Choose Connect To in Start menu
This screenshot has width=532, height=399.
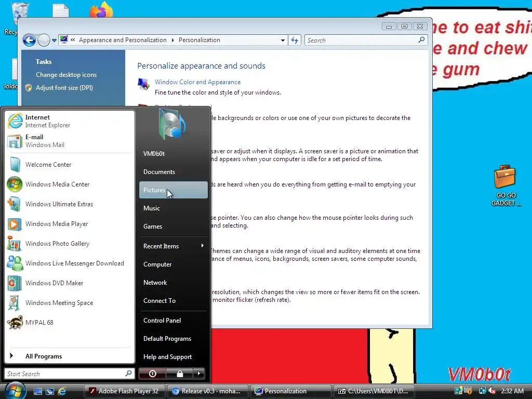tap(173, 301)
